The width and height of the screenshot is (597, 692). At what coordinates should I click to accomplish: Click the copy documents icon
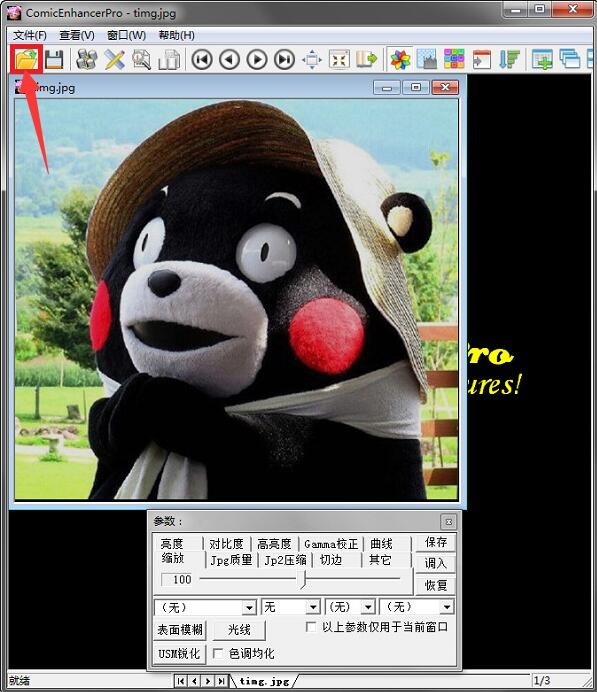[169, 59]
